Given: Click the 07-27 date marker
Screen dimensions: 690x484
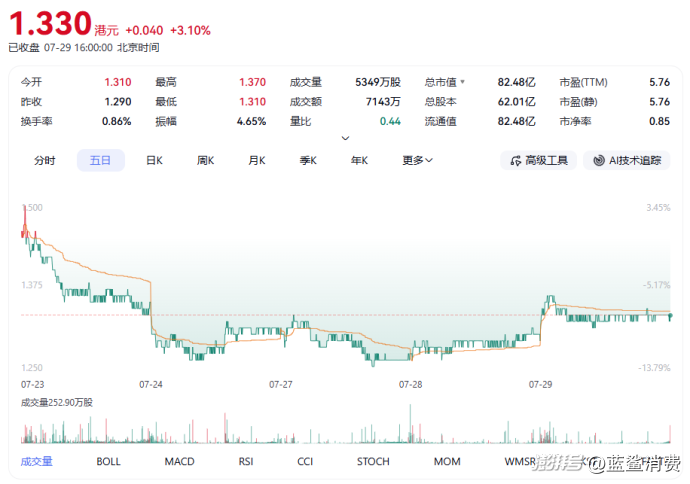Looking at the screenshot, I should click(x=281, y=385).
